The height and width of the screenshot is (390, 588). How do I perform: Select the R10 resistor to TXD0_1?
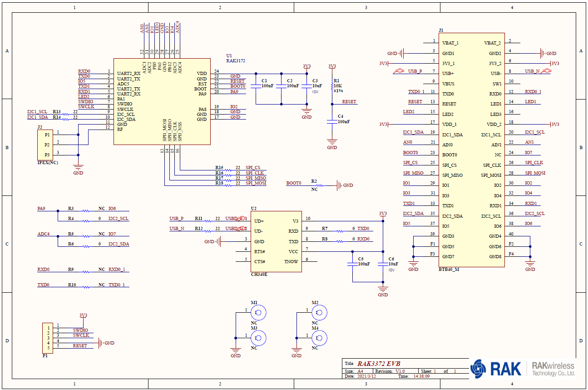point(86,287)
